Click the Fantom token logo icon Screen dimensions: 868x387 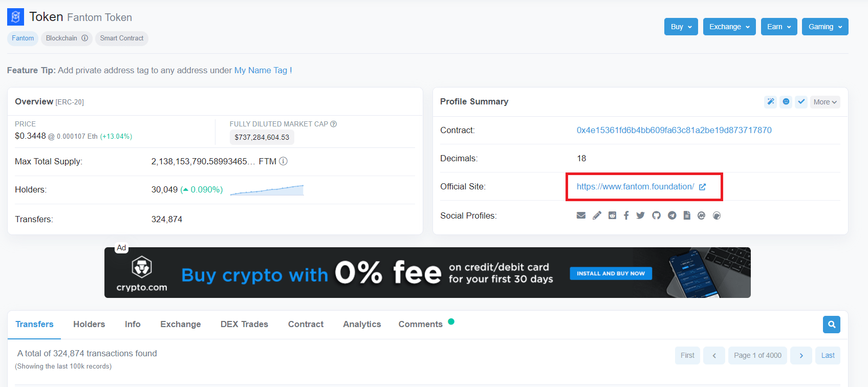point(15,17)
